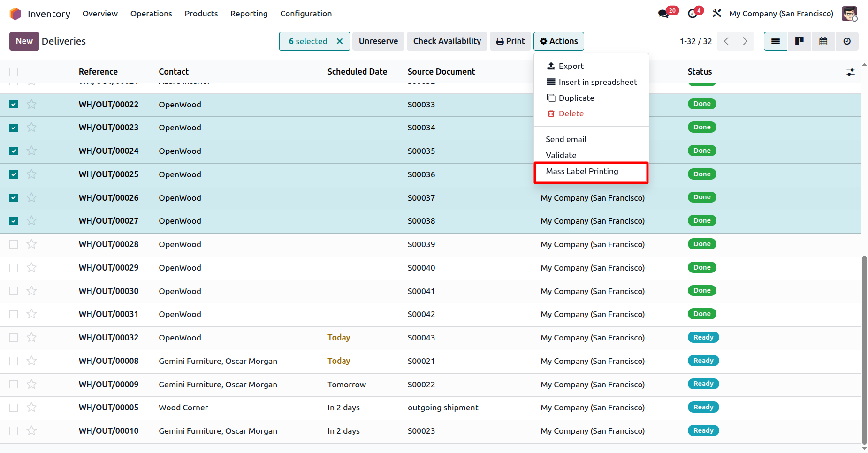
Task: Select the WH/OUT/00032 row checkbox
Action: (x=14, y=338)
